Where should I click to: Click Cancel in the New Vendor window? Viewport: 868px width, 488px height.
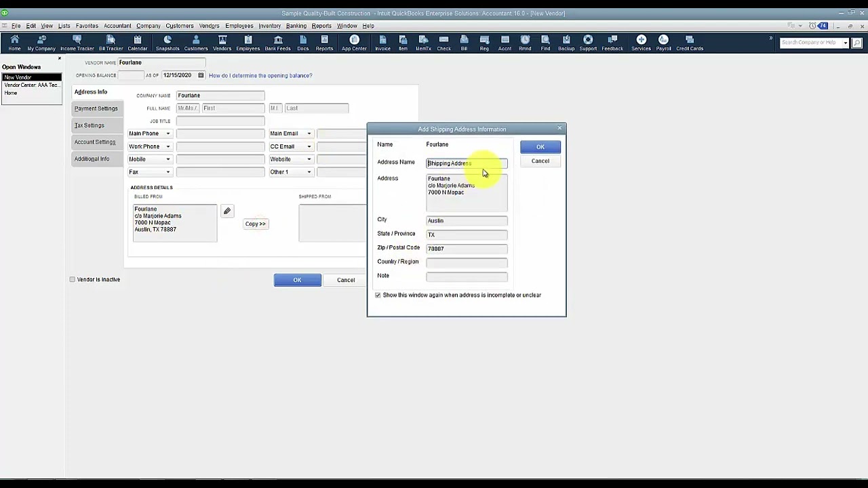[x=346, y=280]
